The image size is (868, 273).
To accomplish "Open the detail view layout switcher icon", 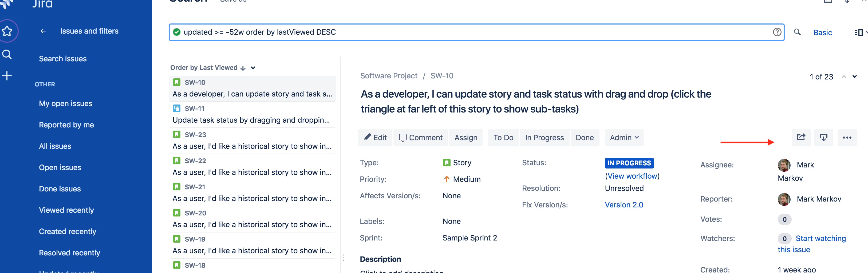I will (859, 32).
